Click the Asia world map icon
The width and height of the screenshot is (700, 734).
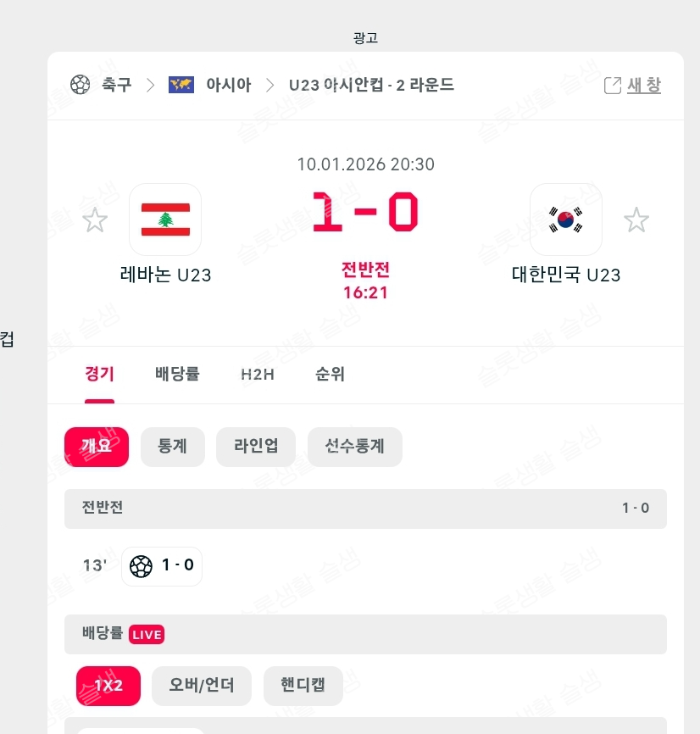point(181,85)
